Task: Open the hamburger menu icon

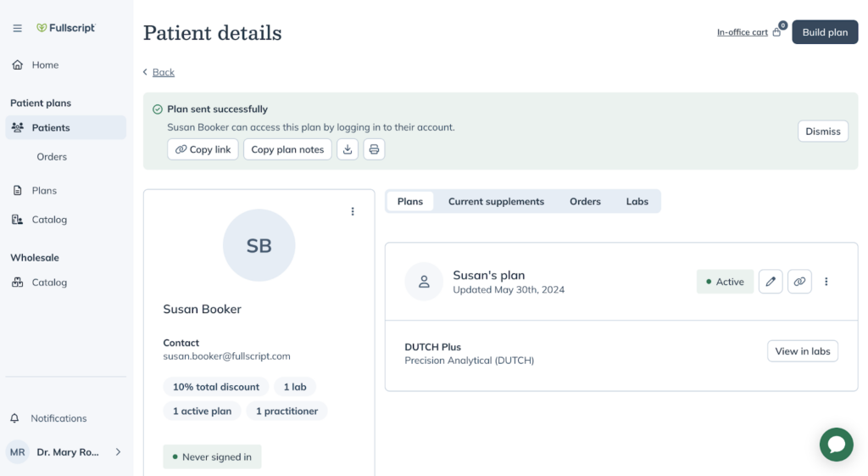Action: pyautogui.click(x=18, y=28)
